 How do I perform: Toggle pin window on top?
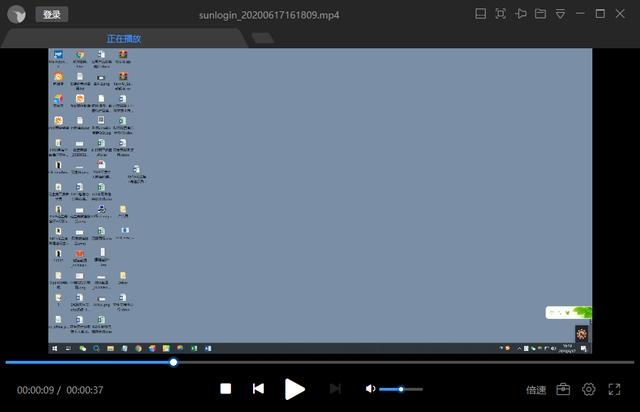pyautogui.click(x=521, y=14)
